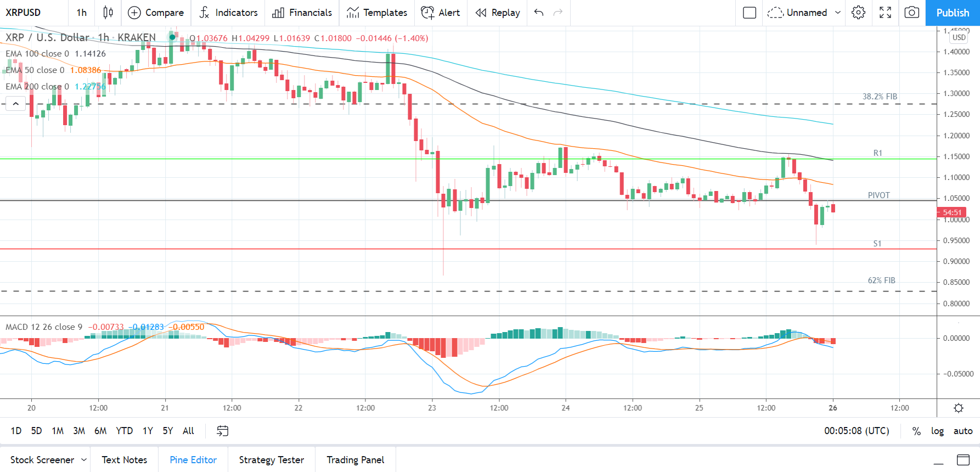Viewport: 980px width, 472px height.
Task: Open time axis settings gear
Action: click(x=959, y=408)
